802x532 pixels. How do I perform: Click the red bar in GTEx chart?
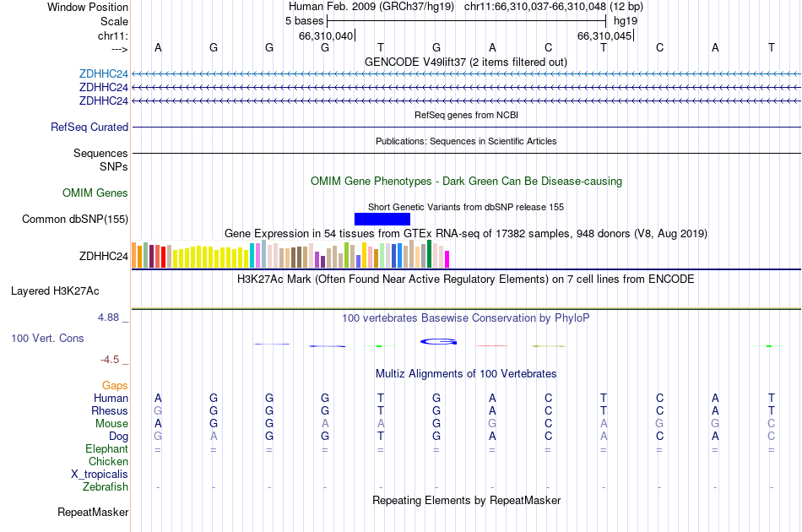tap(163, 258)
